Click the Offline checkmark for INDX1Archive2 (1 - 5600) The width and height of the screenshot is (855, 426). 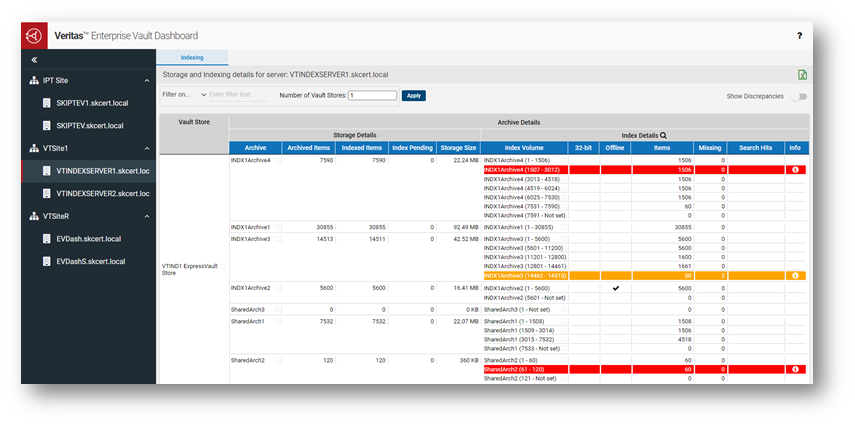coord(616,288)
